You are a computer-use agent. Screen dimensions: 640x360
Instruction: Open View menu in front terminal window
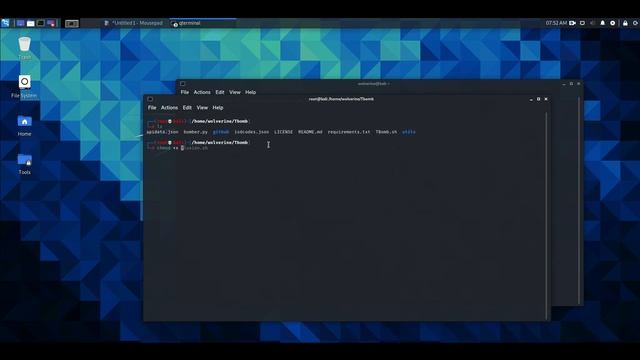[202, 108]
